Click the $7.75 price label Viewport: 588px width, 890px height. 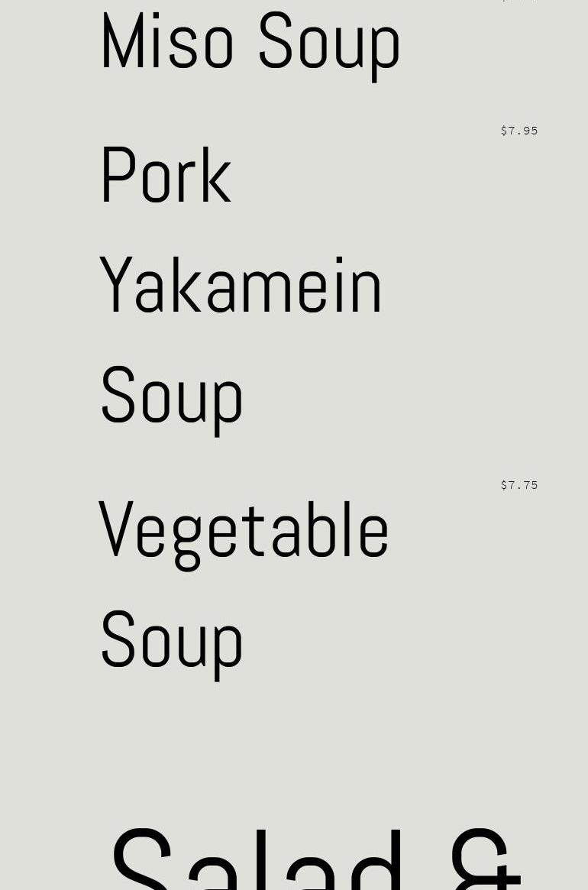[519, 485]
